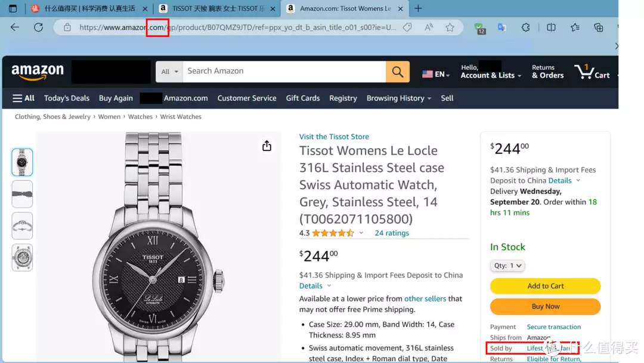Open Favorites list icon
The width and height of the screenshot is (644, 363).
pos(575,27)
